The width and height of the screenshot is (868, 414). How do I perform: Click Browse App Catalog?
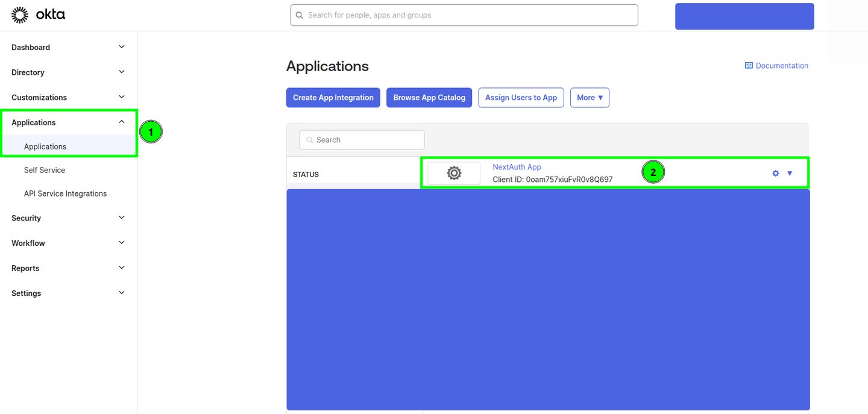[429, 97]
